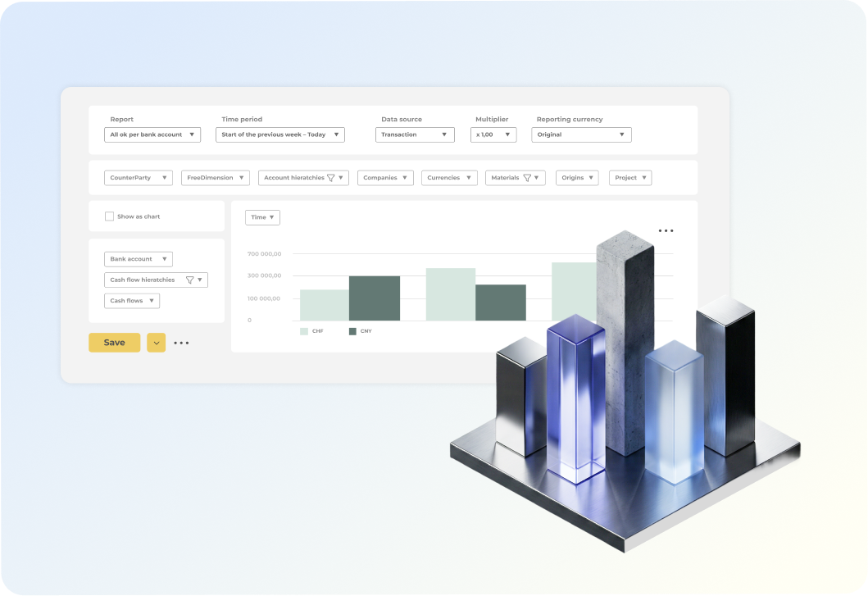The image size is (868, 596).
Task: Select the Time dropdown above the chart
Action: (262, 217)
